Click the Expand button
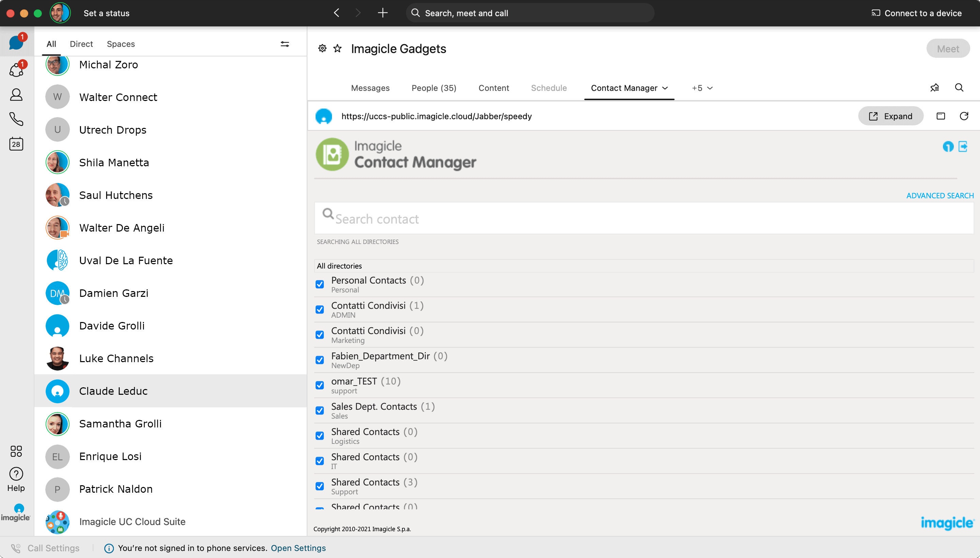Viewport: 980px width, 558px height. (x=890, y=116)
